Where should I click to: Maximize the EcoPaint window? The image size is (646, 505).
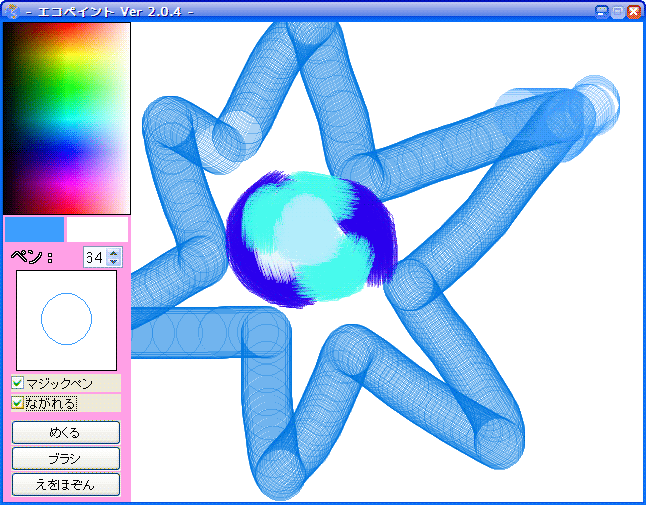tap(618, 12)
